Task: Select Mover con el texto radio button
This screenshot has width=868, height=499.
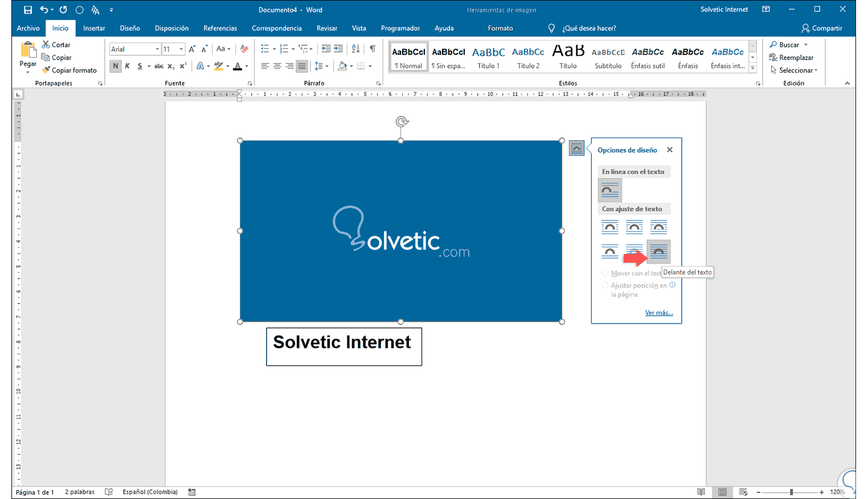Action: (x=605, y=273)
